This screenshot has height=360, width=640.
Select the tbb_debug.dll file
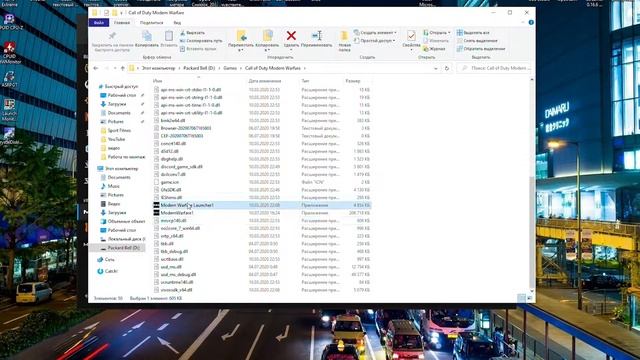coord(261,251)
